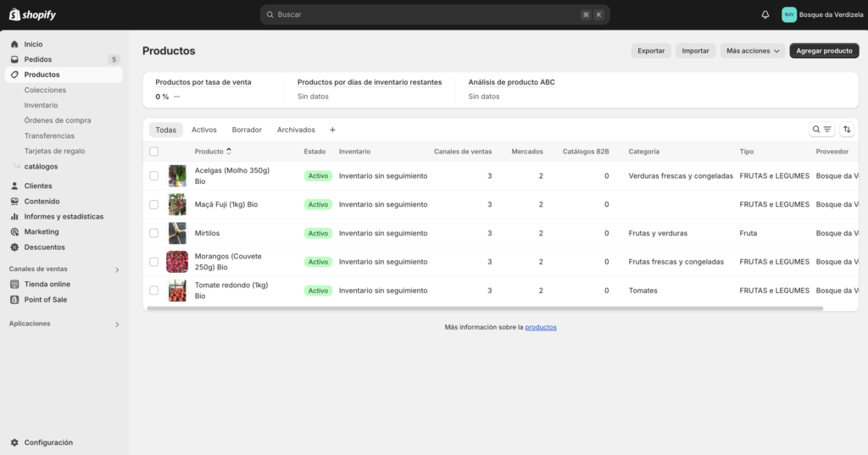The image size is (868, 455).
Task: Follow the productos help link
Action: pos(541,327)
